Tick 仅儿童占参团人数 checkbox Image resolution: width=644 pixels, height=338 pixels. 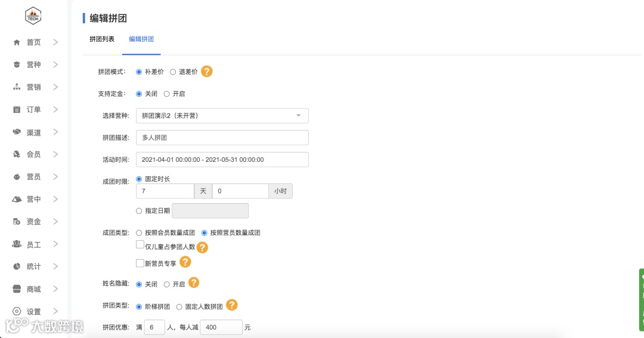140,245
